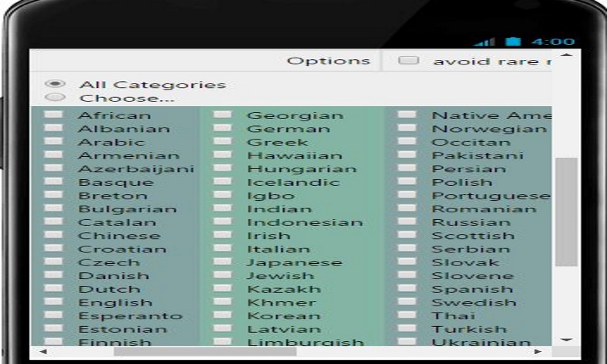Click the scroll left arrow
The width and height of the screenshot is (607, 364).
(42, 352)
